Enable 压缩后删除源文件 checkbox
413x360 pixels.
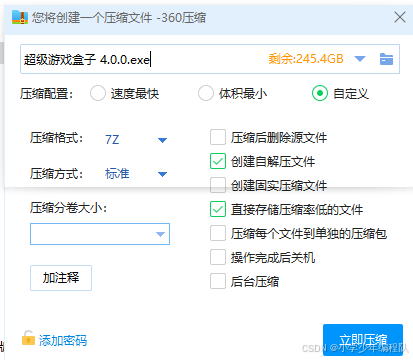[x=218, y=137]
